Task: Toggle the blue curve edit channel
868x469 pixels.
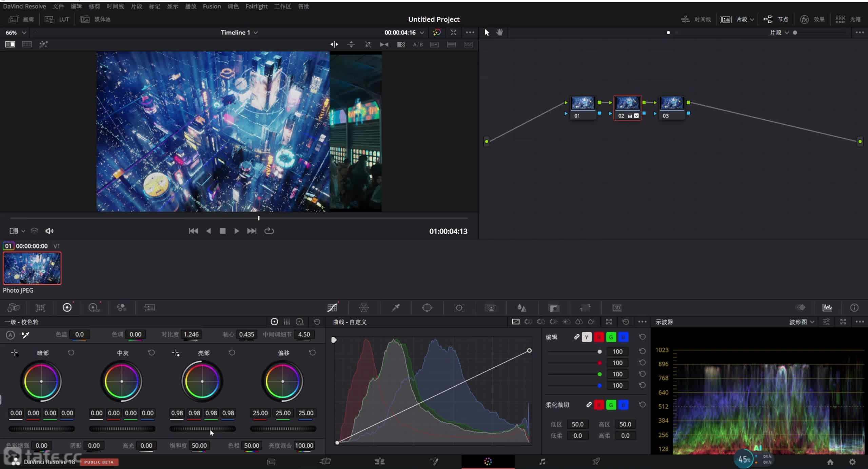Action: click(x=623, y=337)
